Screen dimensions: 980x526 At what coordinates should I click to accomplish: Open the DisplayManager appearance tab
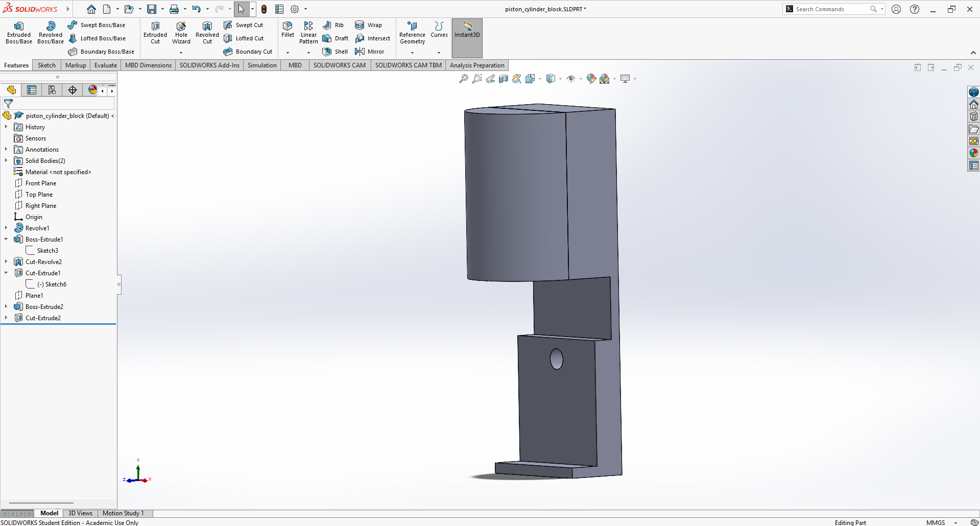coord(92,90)
